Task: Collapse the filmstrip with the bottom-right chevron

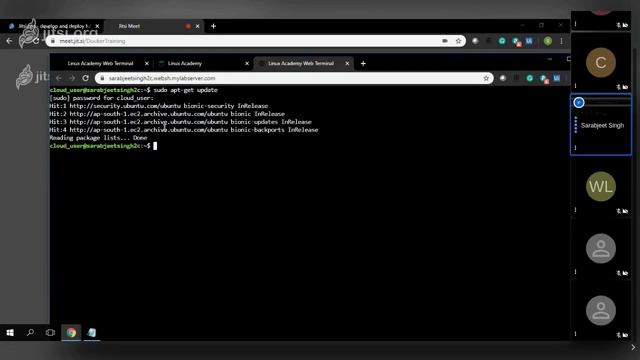Action: click(633, 347)
